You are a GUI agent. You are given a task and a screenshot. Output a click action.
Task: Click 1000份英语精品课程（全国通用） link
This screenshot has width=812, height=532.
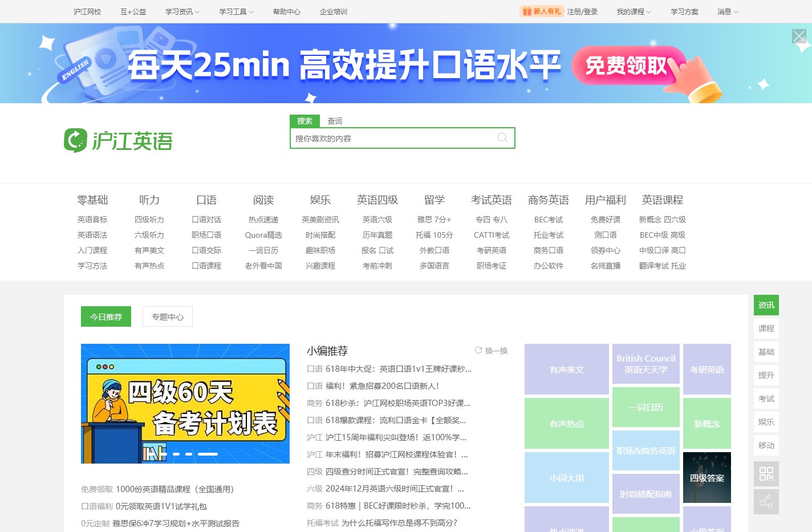click(175, 489)
